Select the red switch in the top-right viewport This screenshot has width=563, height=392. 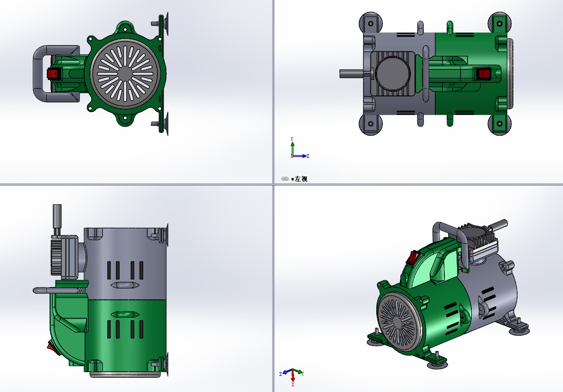[x=483, y=74]
